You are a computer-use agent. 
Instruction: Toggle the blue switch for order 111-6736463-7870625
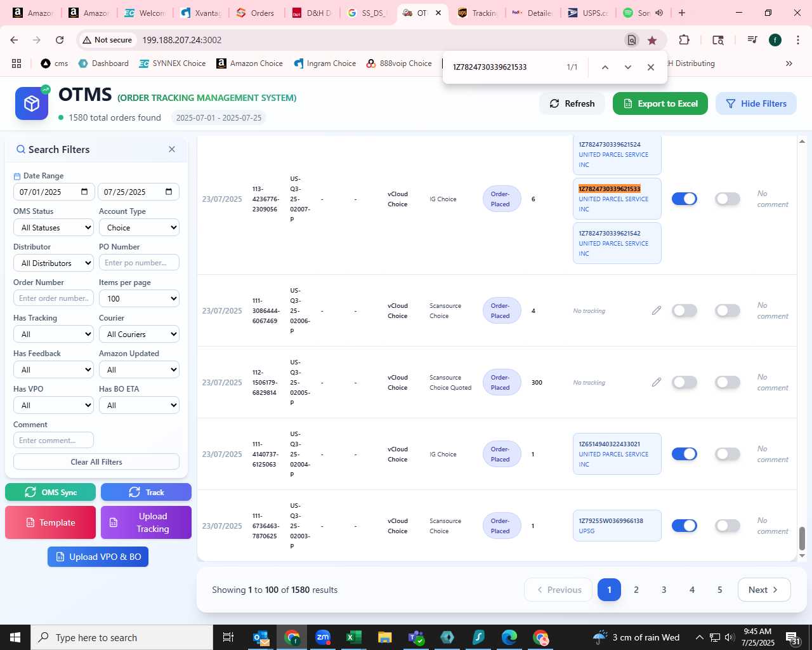click(684, 526)
